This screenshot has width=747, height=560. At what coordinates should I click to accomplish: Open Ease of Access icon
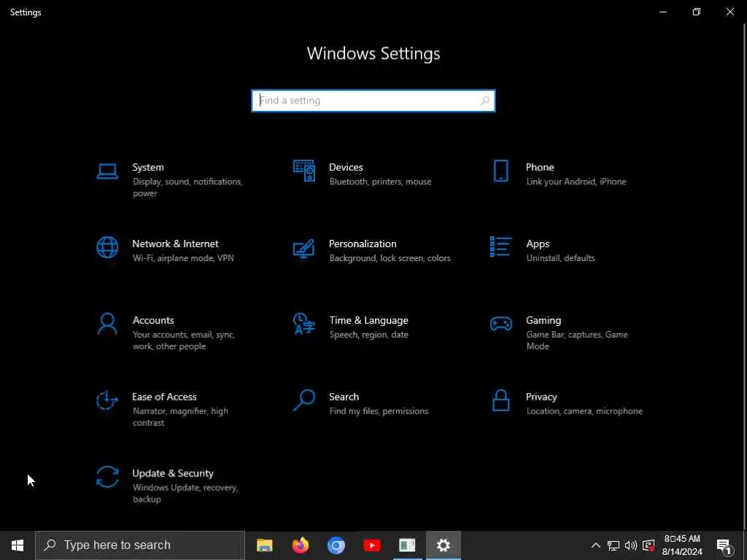pos(107,400)
